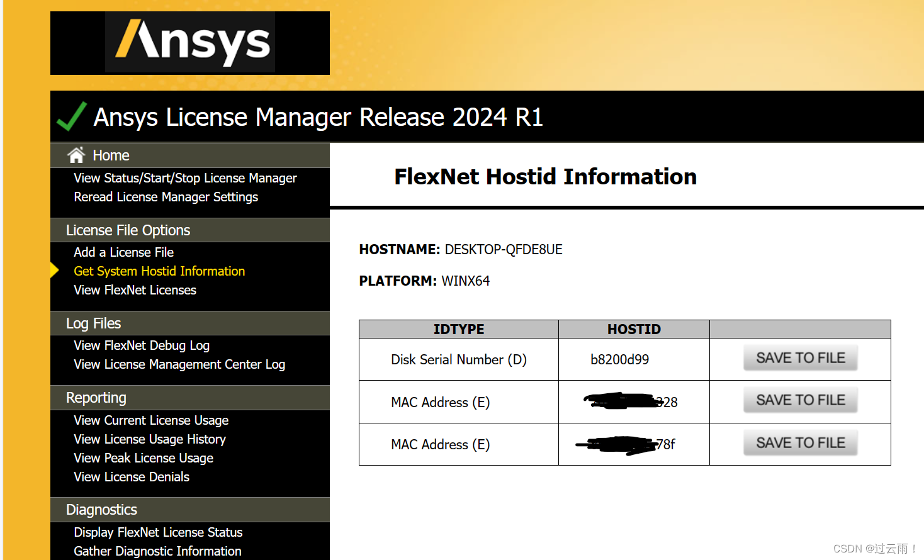
Task: Click the Disk Serial Number (D) cell
Action: coord(459,360)
